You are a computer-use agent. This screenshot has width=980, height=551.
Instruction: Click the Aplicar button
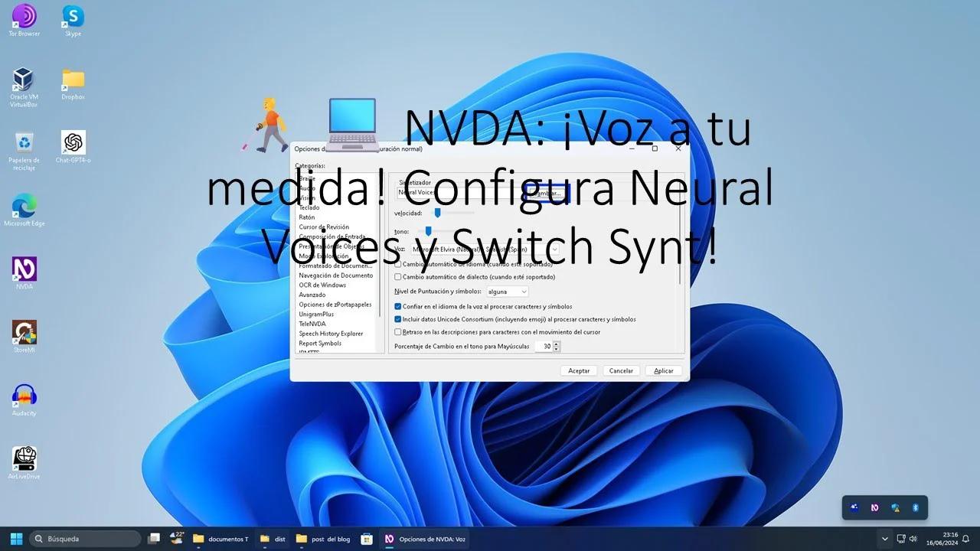point(662,370)
